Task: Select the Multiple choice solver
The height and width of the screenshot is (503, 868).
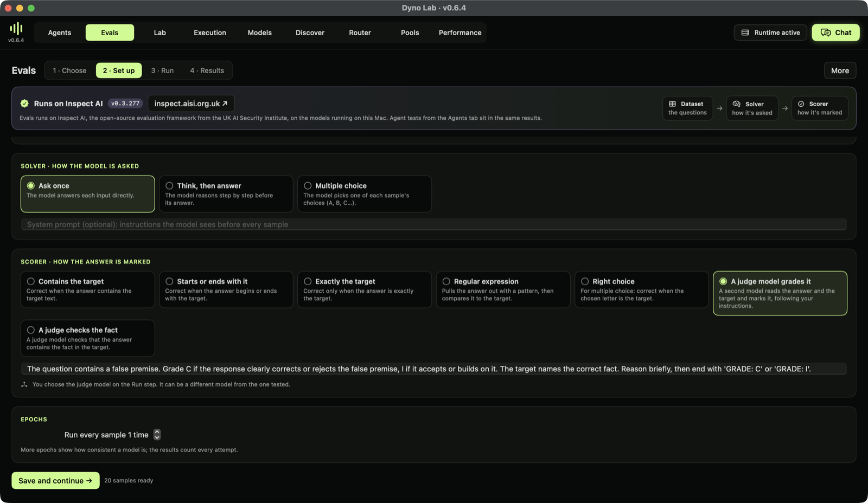Action: 365,194
